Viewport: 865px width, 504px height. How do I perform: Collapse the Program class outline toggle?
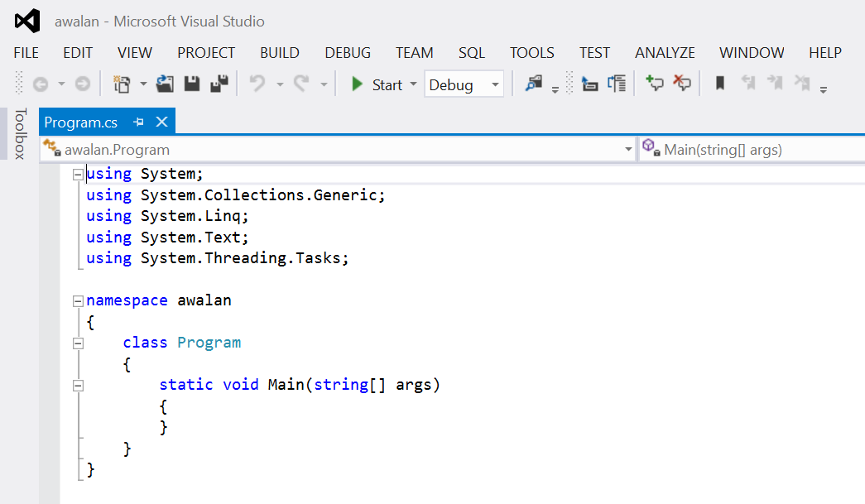[x=78, y=343]
